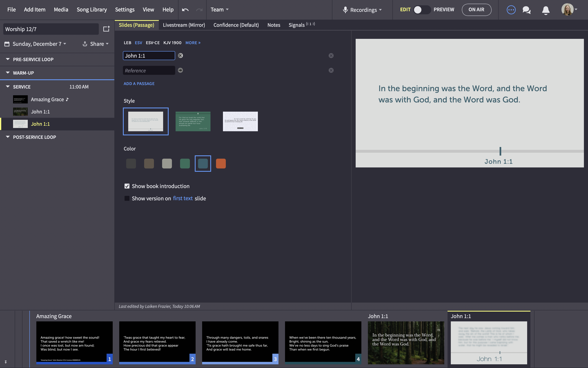Click ADD A PASSAGE link

[139, 83]
